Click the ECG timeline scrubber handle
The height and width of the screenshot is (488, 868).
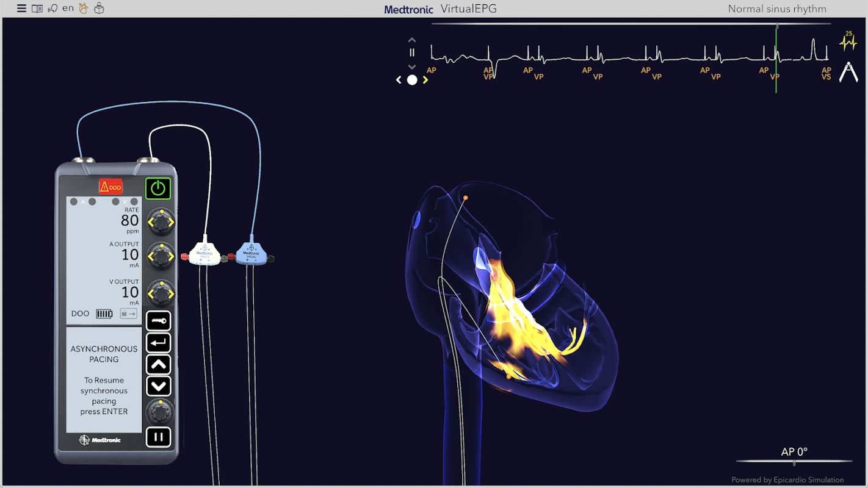(x=777, y=25)
